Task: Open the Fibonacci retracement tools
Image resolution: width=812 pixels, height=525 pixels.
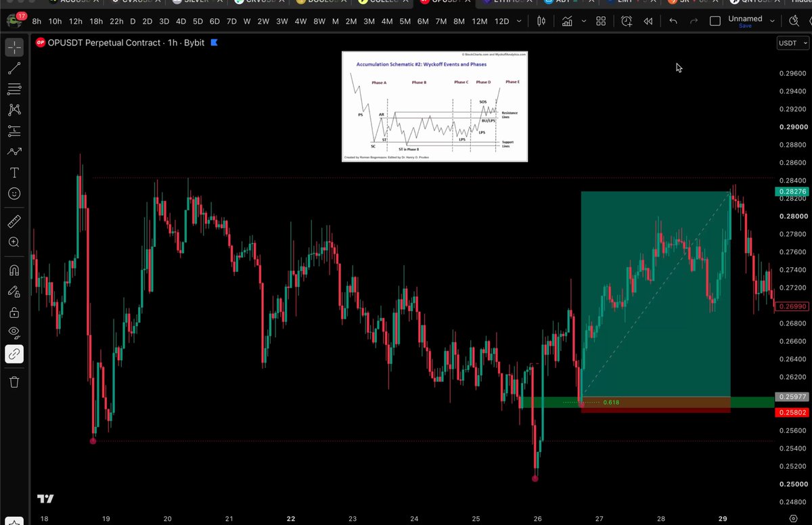Action: [14, 89]
